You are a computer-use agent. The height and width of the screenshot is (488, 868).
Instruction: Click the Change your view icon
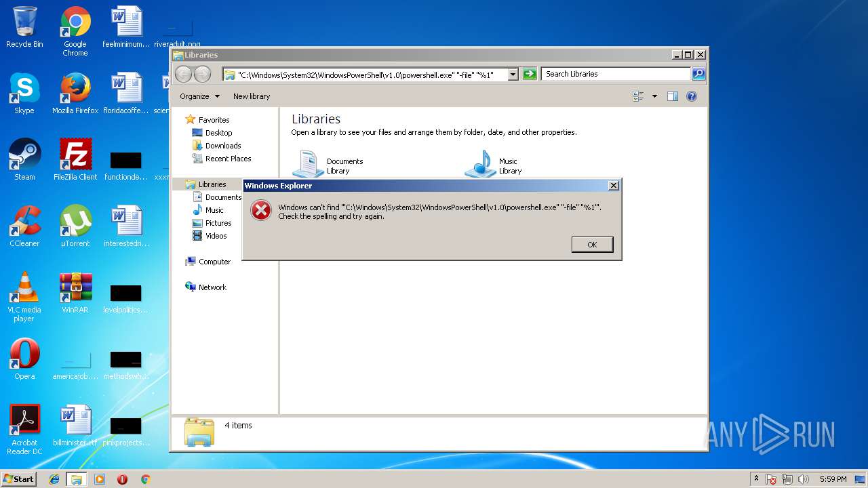[638, 96]
